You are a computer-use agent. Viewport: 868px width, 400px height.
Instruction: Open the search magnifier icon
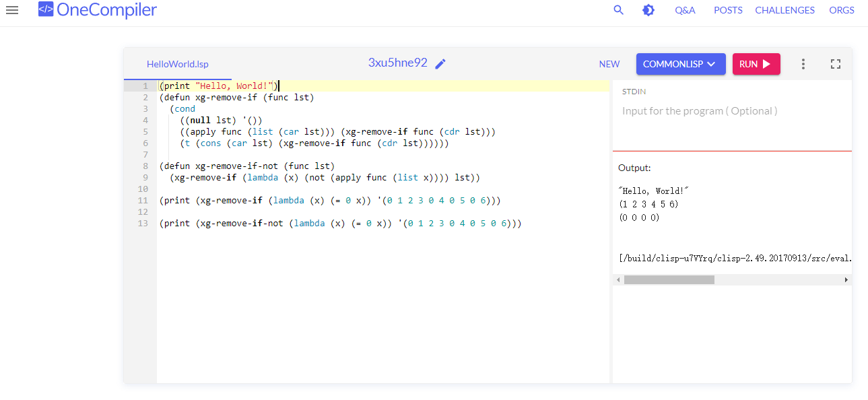click(x=618, y=10)
